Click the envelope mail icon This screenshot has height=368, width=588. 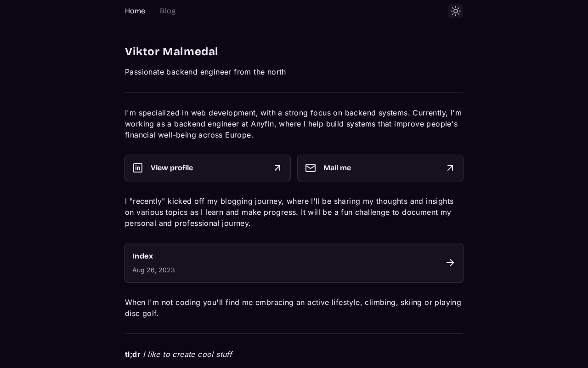point(311,168)
